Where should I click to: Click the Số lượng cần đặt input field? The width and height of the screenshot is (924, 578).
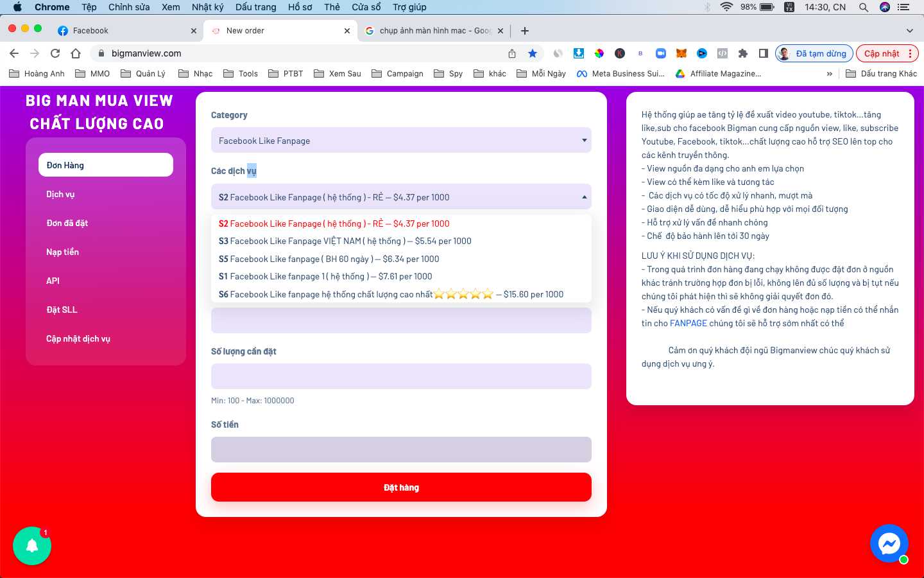[x=401, y=376]
